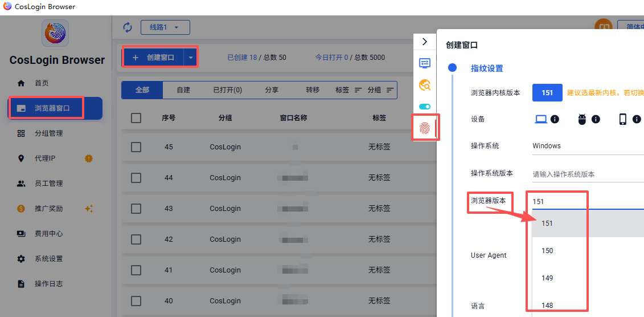Image resolution: width=644 pixels, height=317 pixels.
Task: Click the blue window settings icon in panel strip
Action: click(x=425, y=63)
